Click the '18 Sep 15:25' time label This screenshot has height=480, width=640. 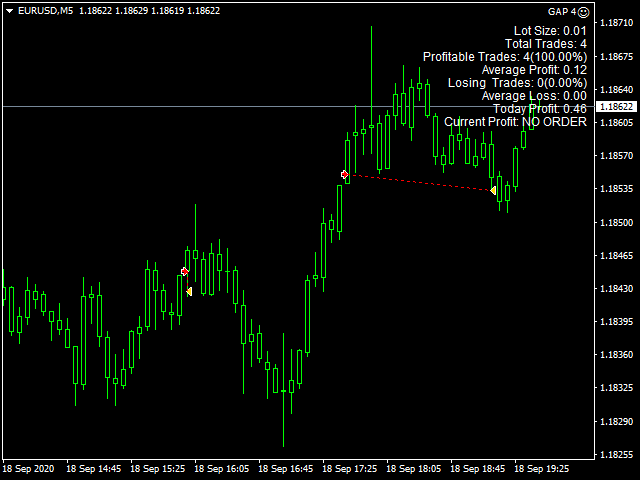pos(158,469)
